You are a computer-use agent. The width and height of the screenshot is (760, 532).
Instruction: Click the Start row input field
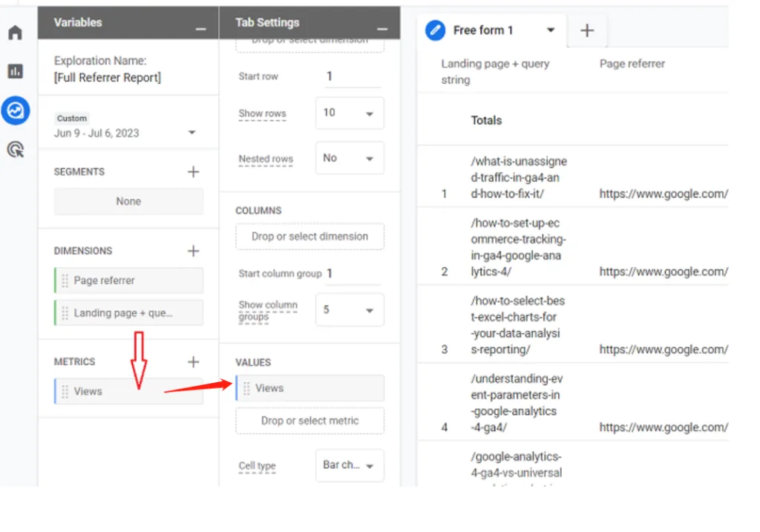click(352, 76)
